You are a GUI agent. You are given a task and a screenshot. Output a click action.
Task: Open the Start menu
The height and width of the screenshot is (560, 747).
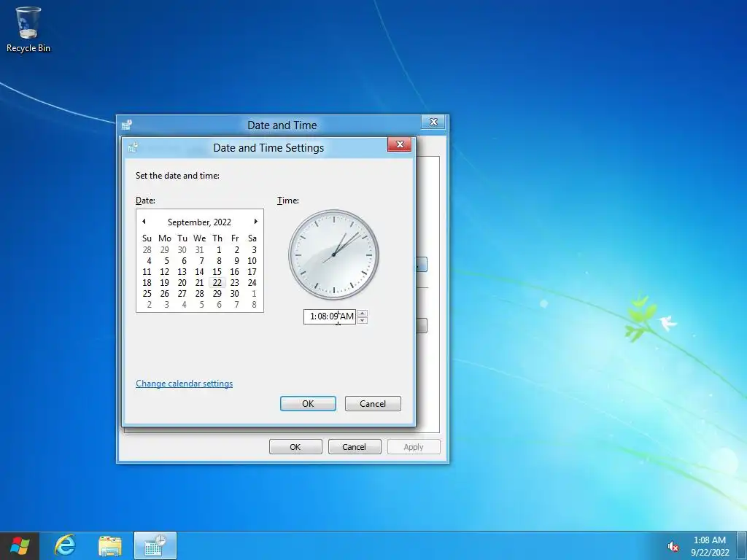[20, 545]
